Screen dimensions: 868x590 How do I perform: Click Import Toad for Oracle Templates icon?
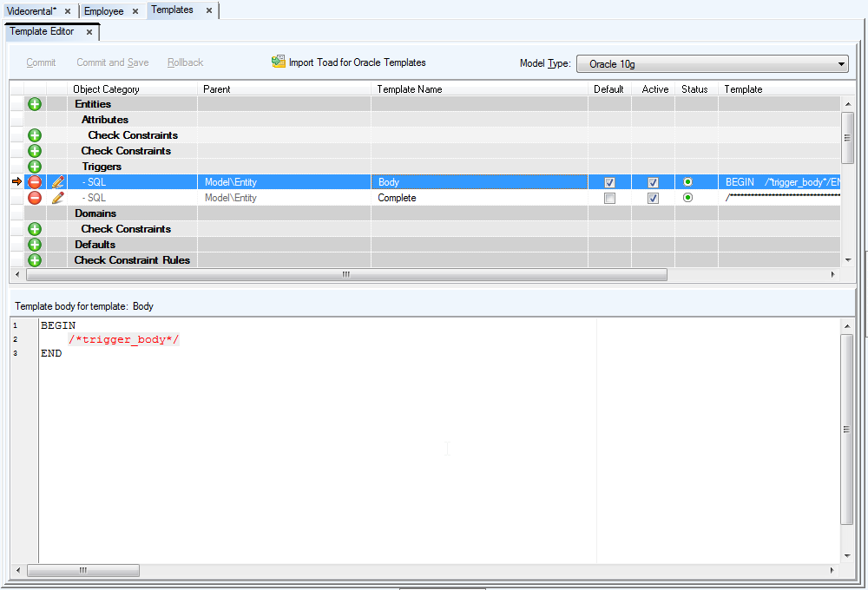pyautogui.click(x=278, y=62)
